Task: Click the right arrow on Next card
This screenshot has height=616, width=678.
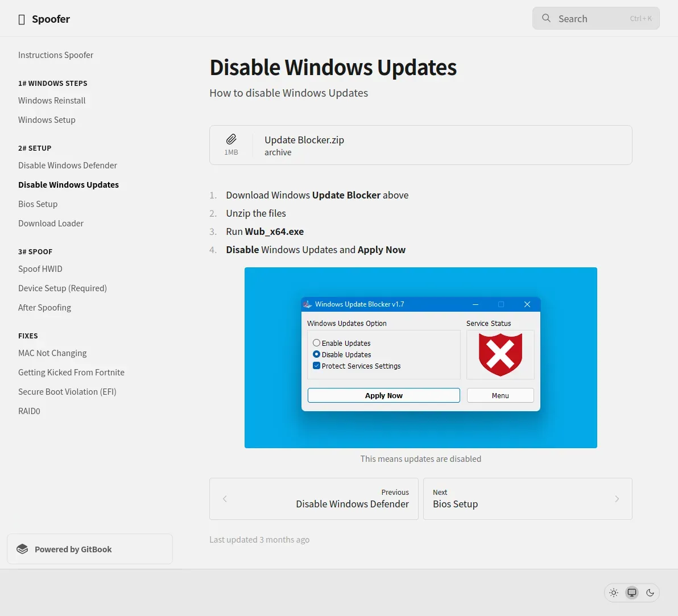Action: click(617, 499)
